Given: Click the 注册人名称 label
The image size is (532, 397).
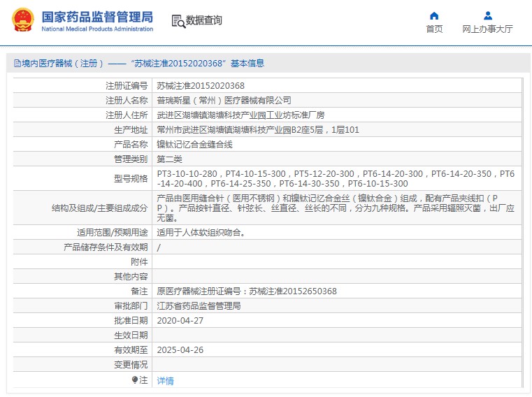Looking at the screenshot, I should pyautogui.click(x=127, y=100).
